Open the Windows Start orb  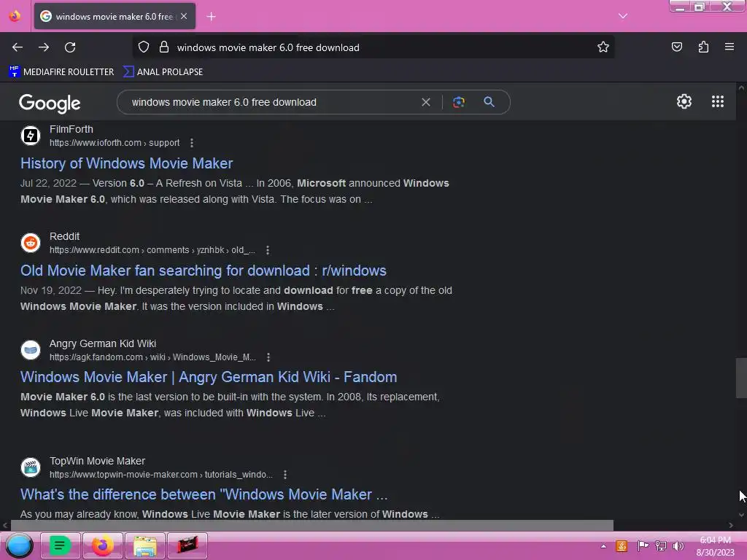click(19, 545)
